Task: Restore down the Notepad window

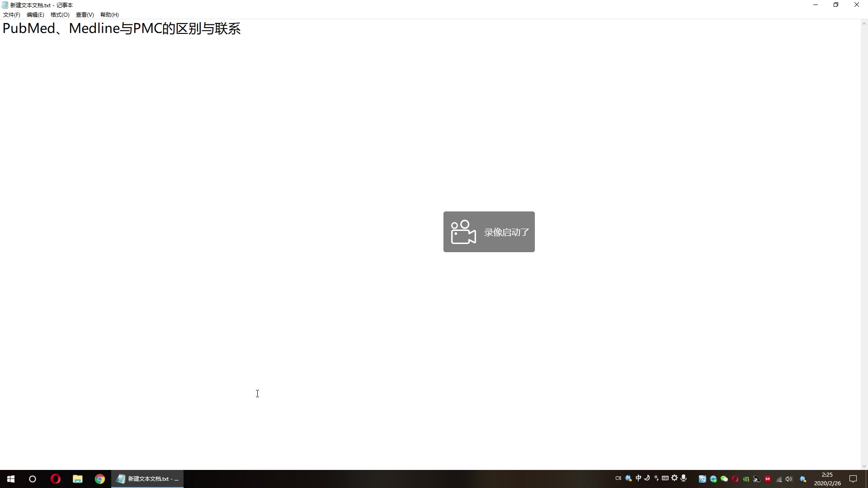Action: tap(836, 5)
